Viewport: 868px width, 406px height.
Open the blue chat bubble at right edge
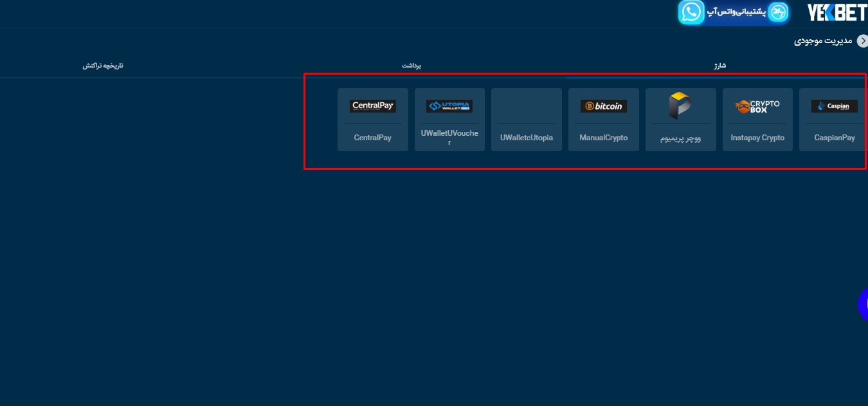tap(863, 304)
